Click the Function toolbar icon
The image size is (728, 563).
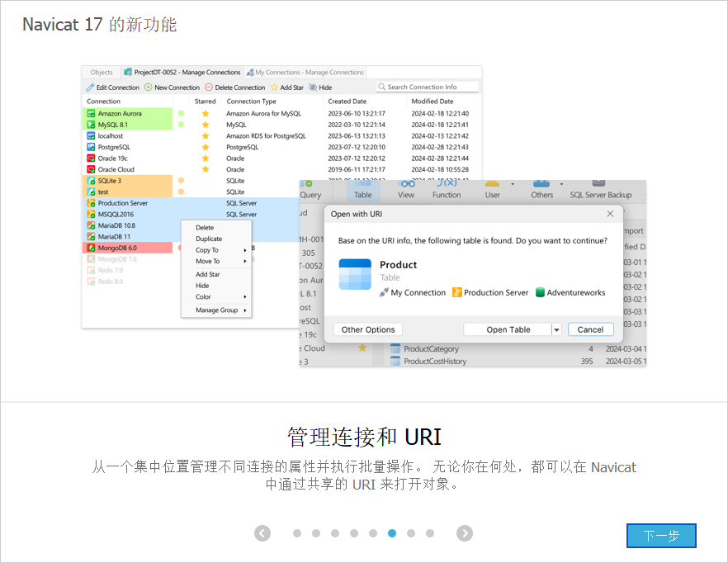coord(447,191)
